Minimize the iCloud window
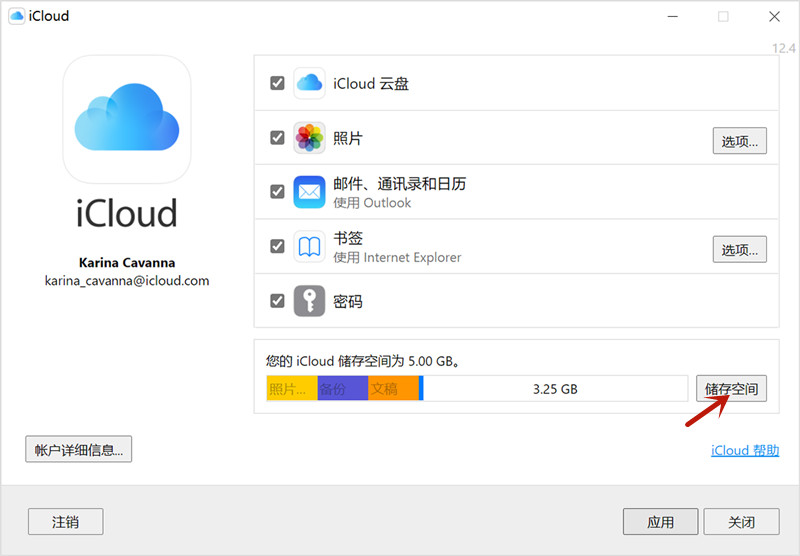This screenshot has width=800, height=556. 673,16
